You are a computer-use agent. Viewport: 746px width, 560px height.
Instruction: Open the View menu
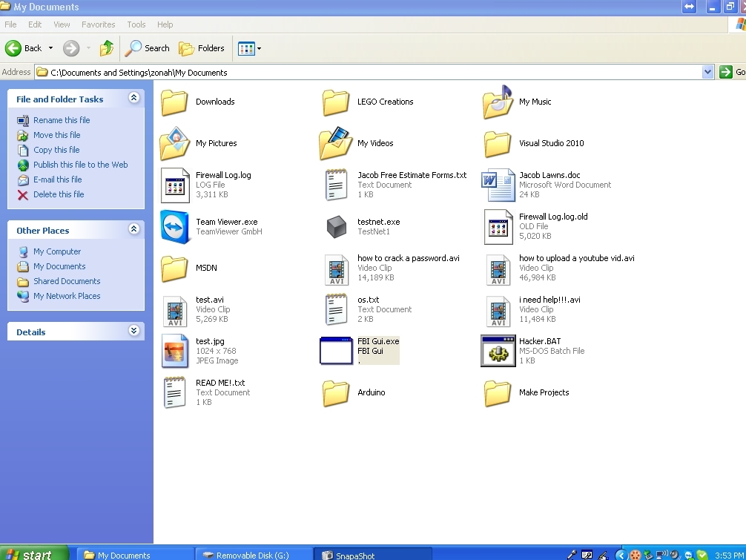coord(62,24)
